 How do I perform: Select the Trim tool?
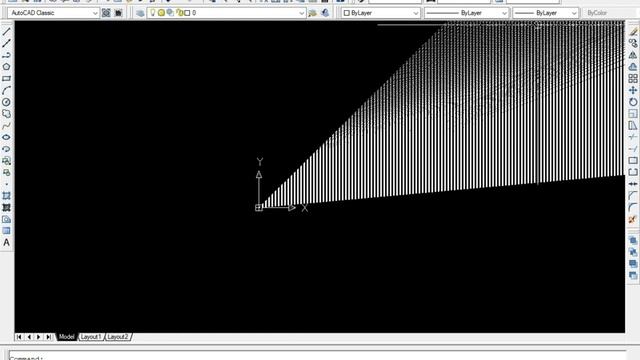633,137
